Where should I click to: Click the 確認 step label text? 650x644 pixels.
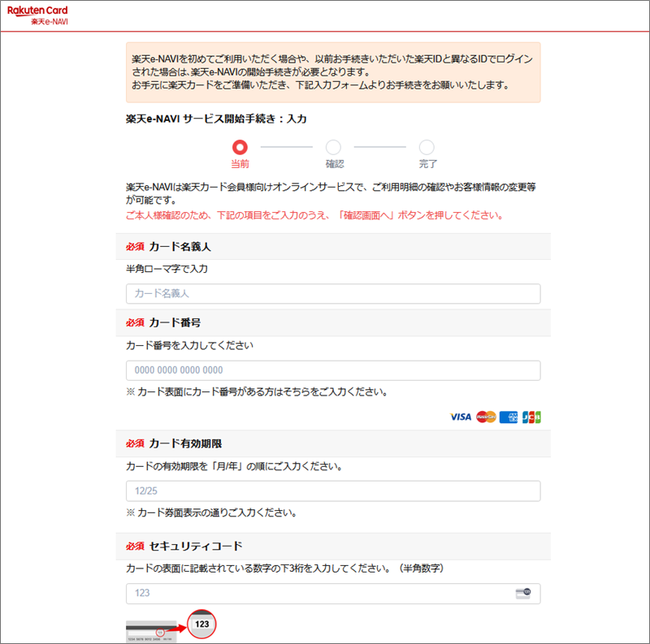[x=335, y=164]
